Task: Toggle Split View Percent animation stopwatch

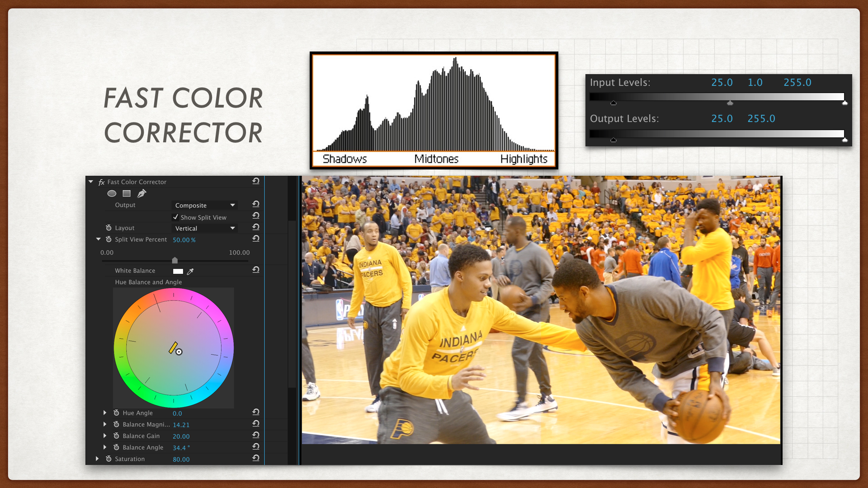Action: pos(108,239)
